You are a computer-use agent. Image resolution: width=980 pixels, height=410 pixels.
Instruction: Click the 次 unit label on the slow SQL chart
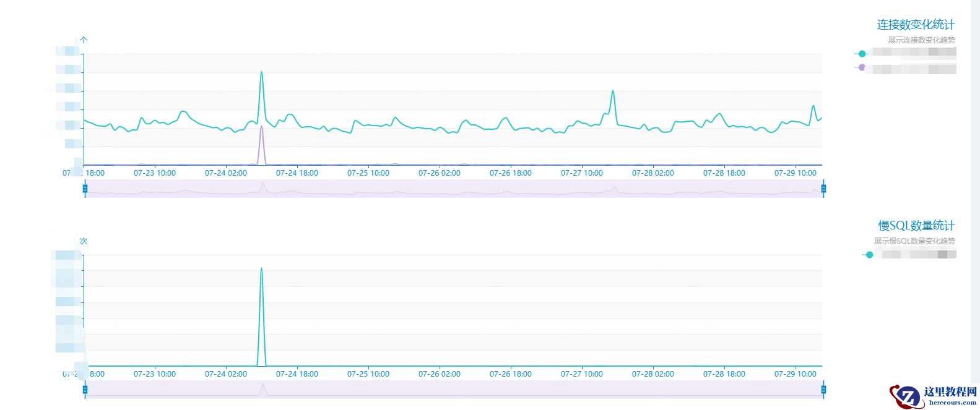point(84,241)
